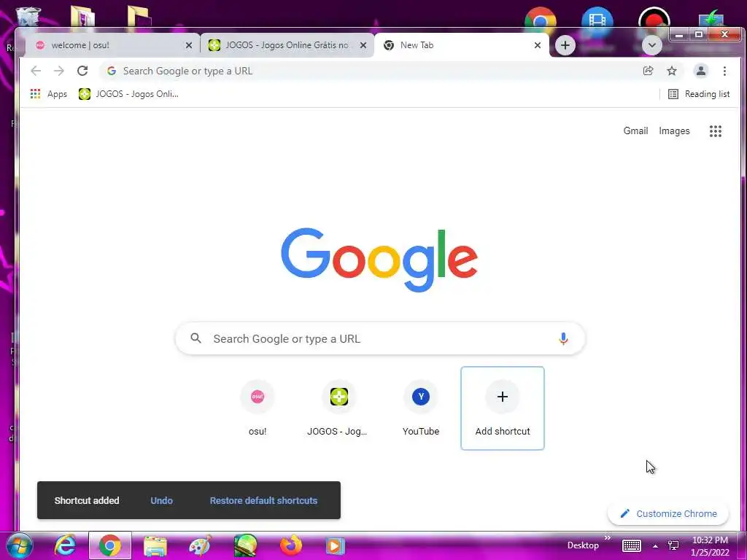Close the New Tab tab

pyautogui.click(x=538, y=45)
